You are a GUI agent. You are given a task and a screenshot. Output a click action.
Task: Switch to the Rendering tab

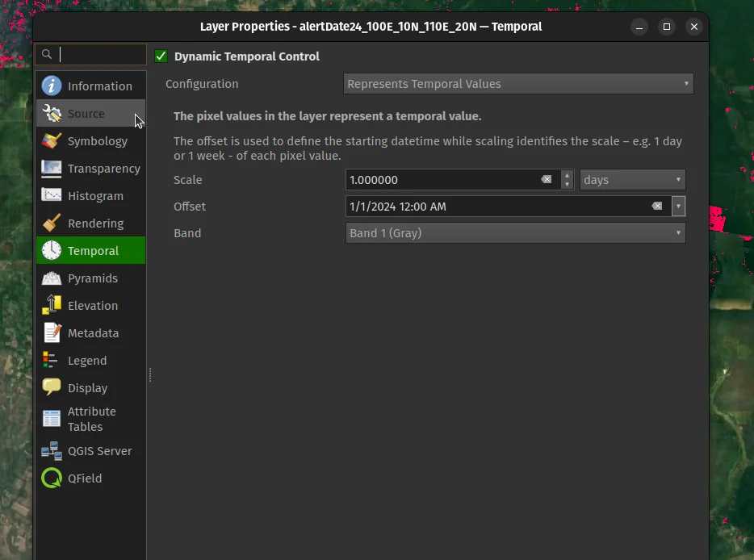coord(95,224)
